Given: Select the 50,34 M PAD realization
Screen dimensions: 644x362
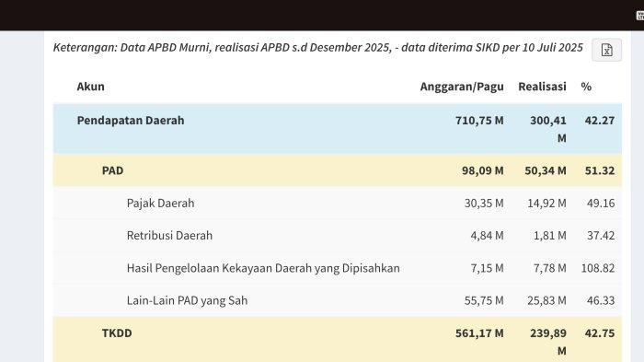Looking at the screenshot, I should coord(546,170).
